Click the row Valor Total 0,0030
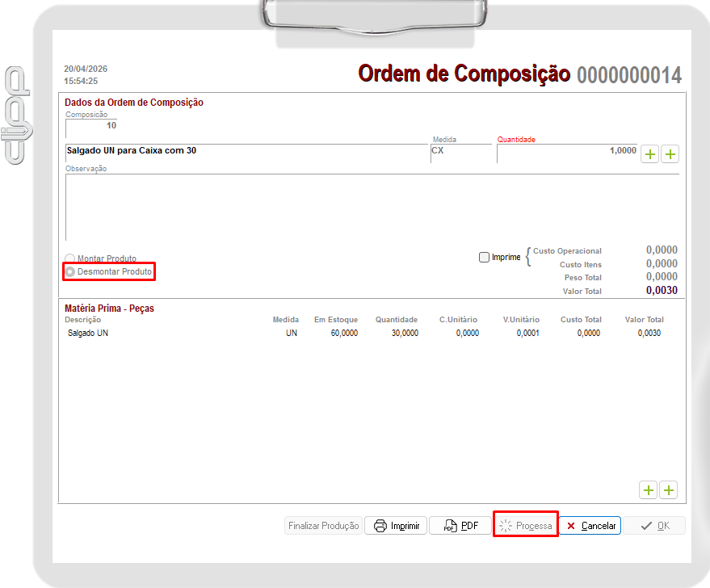Screen dimensions: 710x588 (649, 333)
